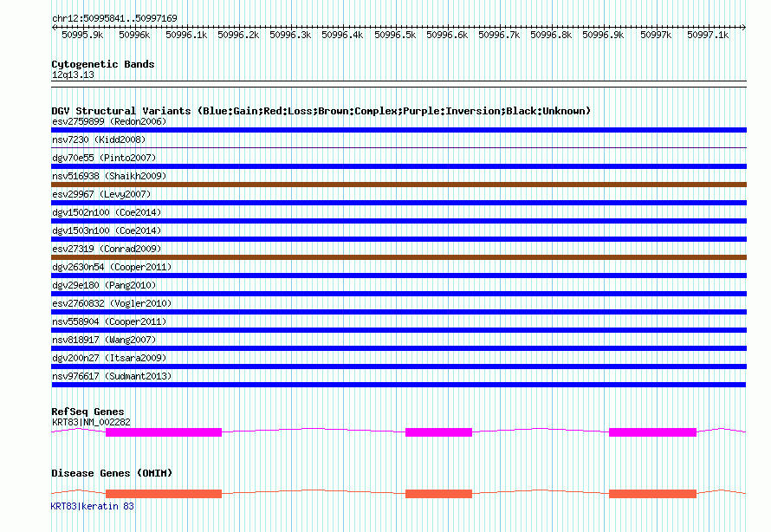Click the middle magenta RefSeq exon block
Viewport: 771px width, 532px height.
438,432
